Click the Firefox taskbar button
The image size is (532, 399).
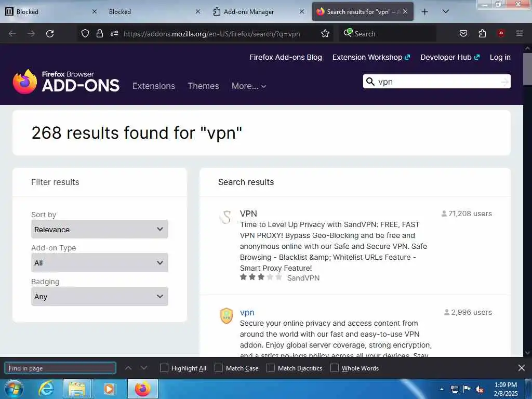(x=142, y=389)
